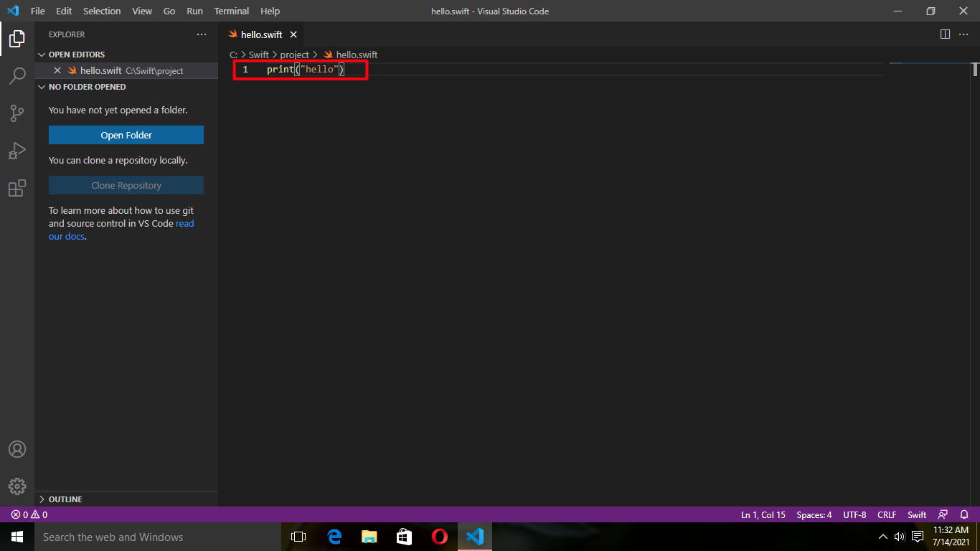Click the Accounts icon above settings
The width and height of the screenshot is (980, 551).
coord(17,449)
